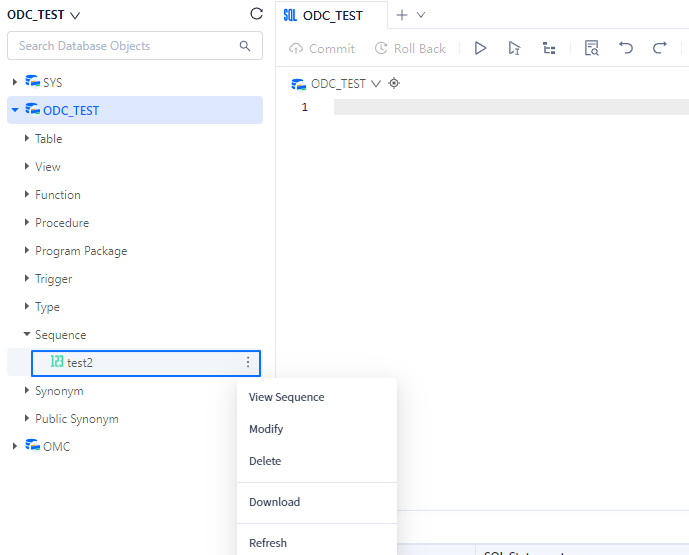
Task: Expand the SYS schema node
Action: tap(15, 82)
